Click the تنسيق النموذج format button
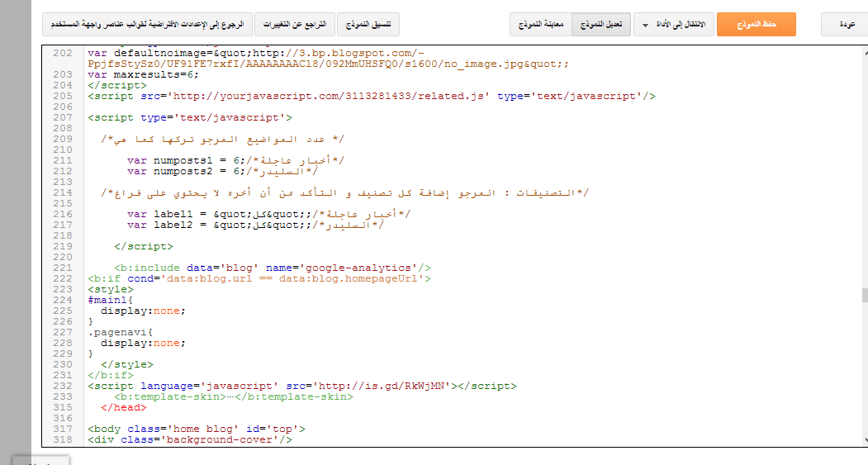 click(x=368, y=24)
